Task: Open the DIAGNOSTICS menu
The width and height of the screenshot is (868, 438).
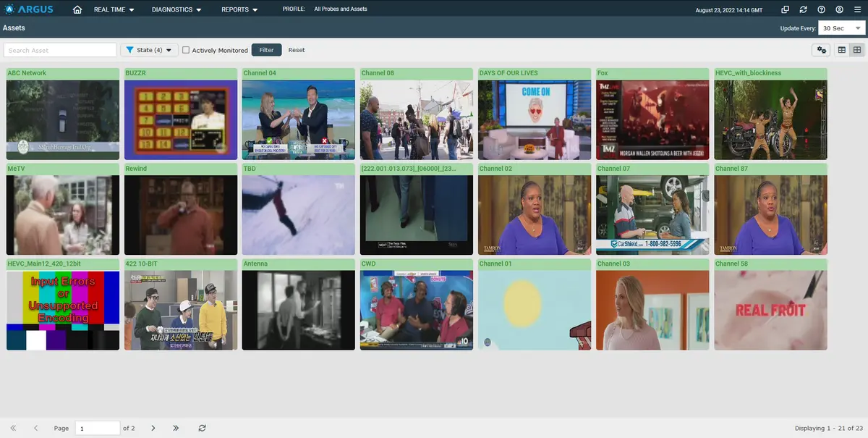Action: pos(176,10)
